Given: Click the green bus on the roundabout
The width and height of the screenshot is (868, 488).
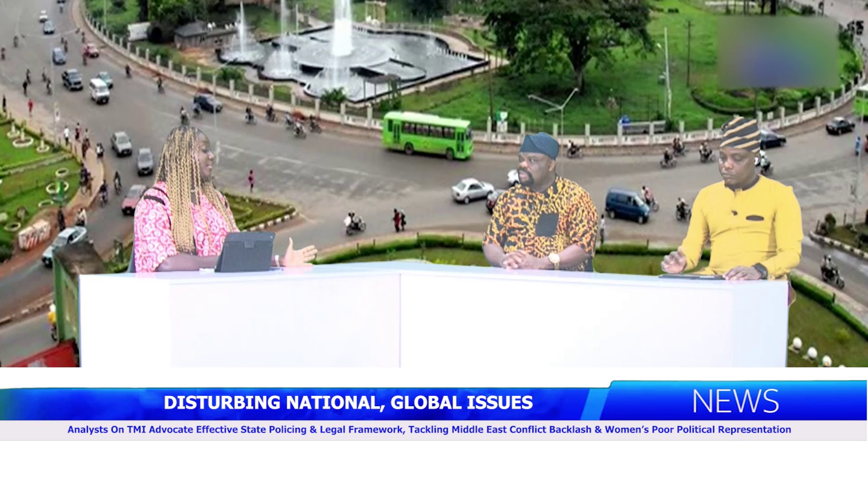Looking at the screenshot, I should pos(427,135).
